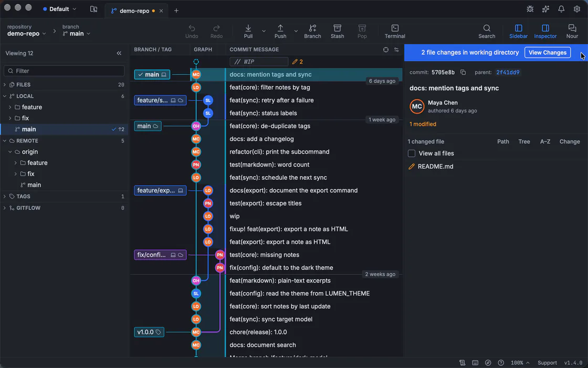Open a new tab with plus button
This screenshot has width=588, height=368.
point(176,11)
